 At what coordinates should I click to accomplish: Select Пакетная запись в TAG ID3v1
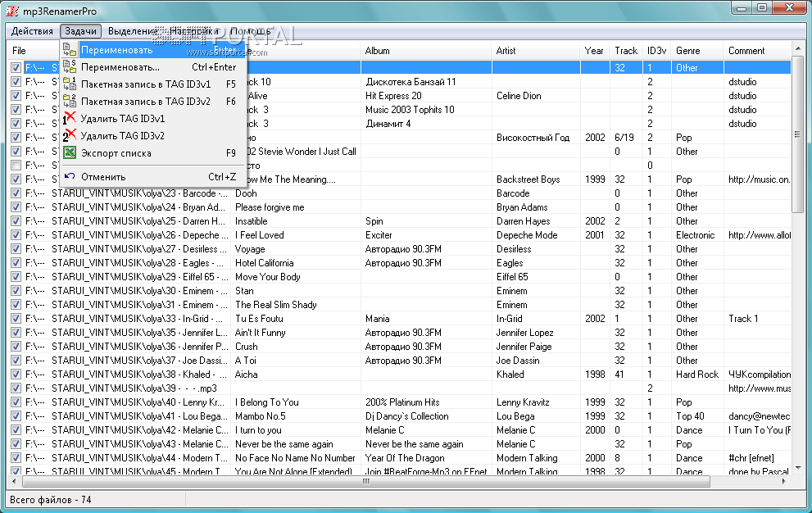pyautogui.click(x=153, y=84)
